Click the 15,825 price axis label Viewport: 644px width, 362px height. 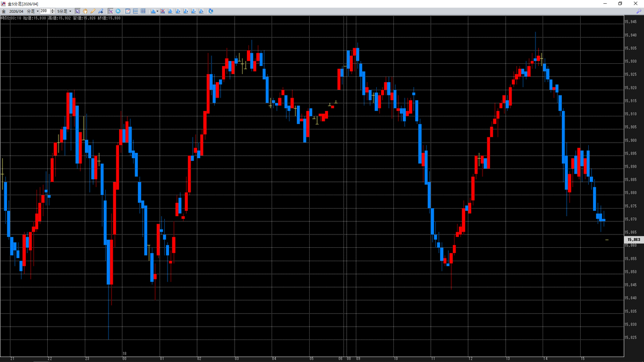pos(631,338)
